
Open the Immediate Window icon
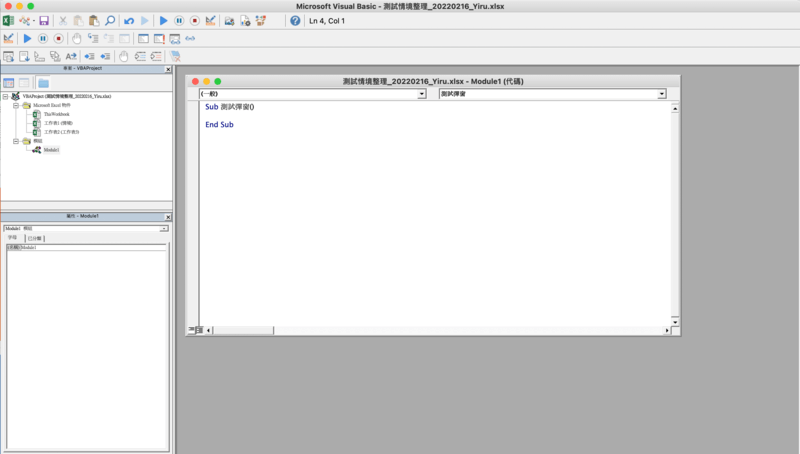159,38
